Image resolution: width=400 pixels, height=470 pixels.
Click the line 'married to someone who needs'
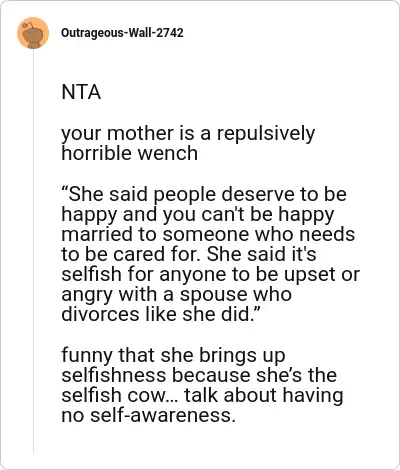point(208,234)
